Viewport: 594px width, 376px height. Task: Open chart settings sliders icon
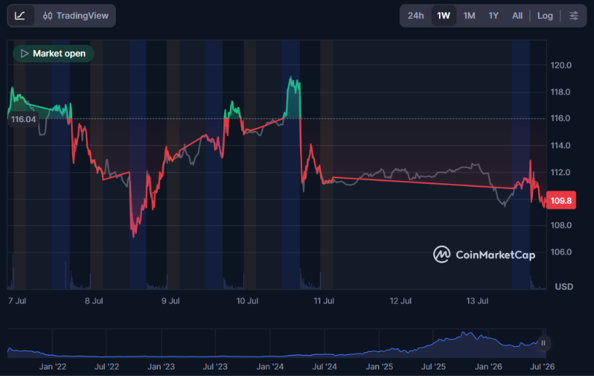pos(574,16)
